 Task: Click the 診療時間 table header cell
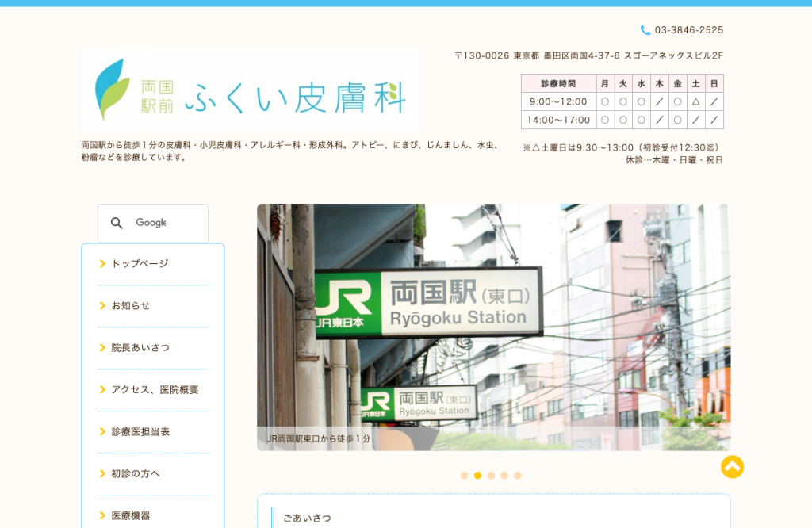coord(558,83)
